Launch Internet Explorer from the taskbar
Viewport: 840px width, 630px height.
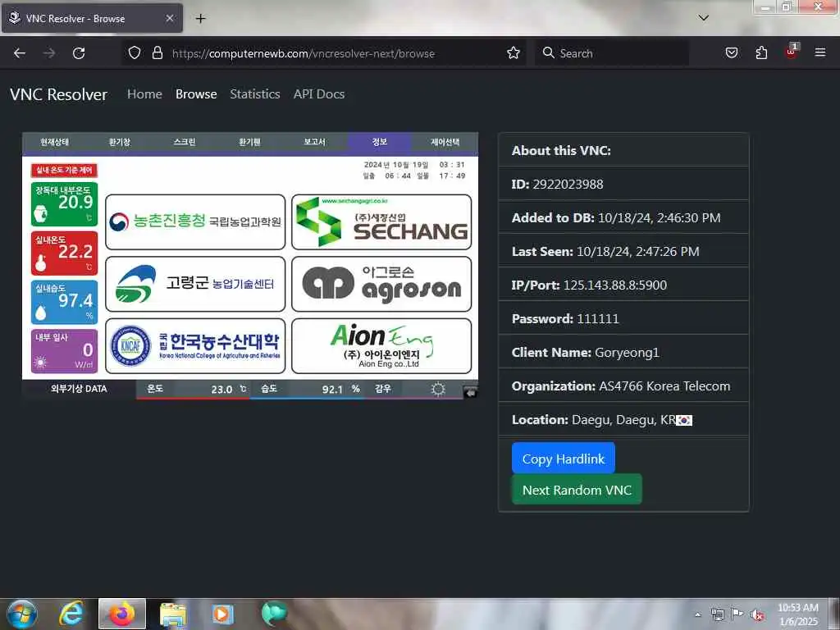point(72,614)
